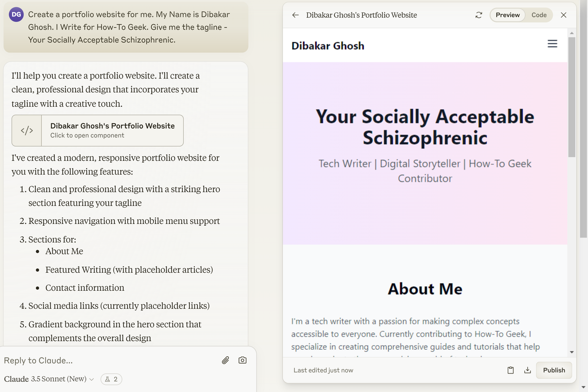The height and width of the screenshot is (392, 588).
Task: Click the DG user avatar
Action: 16,14
